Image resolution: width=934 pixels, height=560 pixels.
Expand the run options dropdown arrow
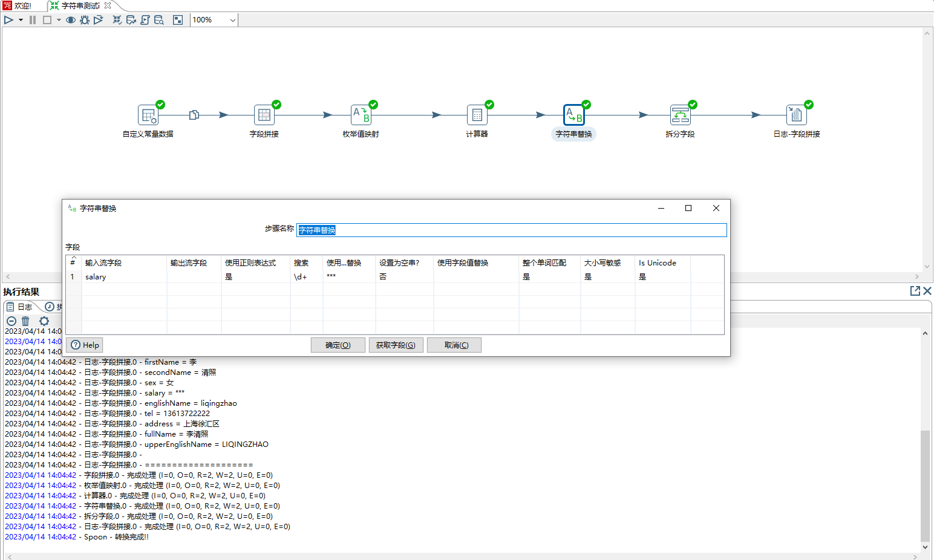[x=21, y=20]
